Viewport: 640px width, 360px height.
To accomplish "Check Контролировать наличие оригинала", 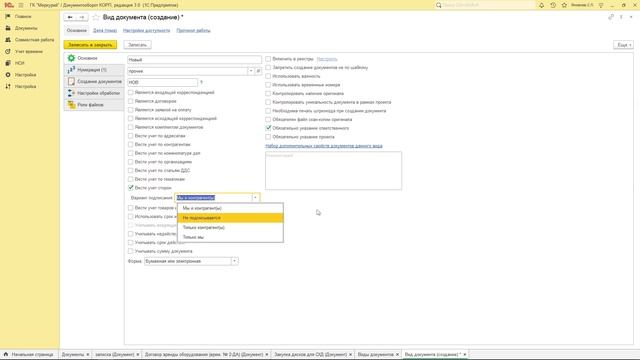I will 268,93.
